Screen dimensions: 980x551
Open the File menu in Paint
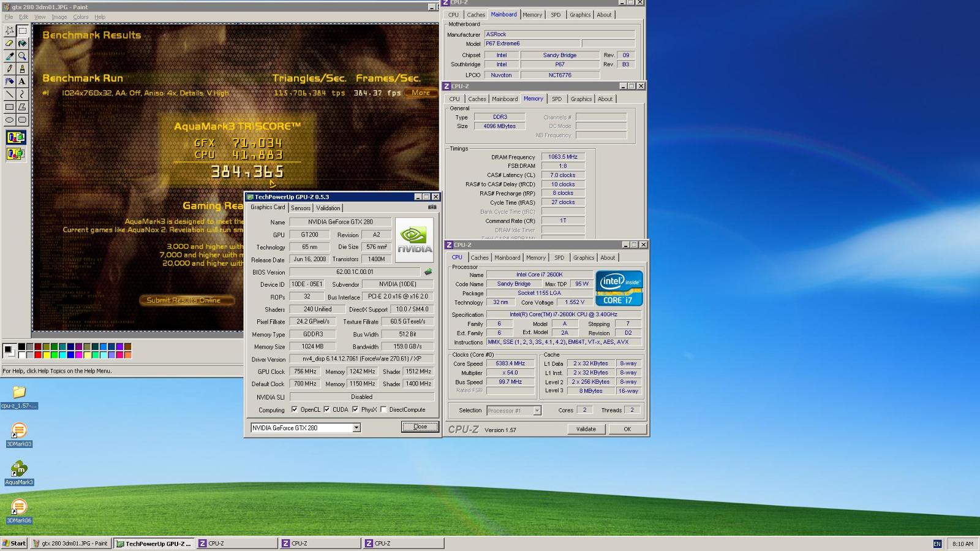(x=9, y=17)
